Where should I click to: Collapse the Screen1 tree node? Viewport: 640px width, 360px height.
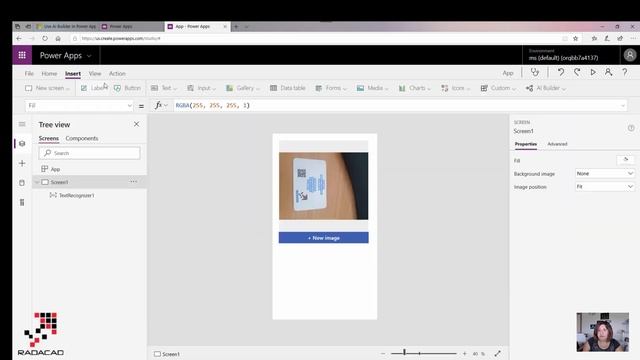tap(37, 182)
